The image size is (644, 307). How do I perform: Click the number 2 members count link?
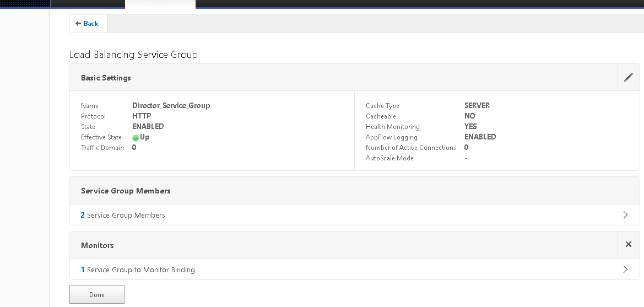[x=83, y=215]
